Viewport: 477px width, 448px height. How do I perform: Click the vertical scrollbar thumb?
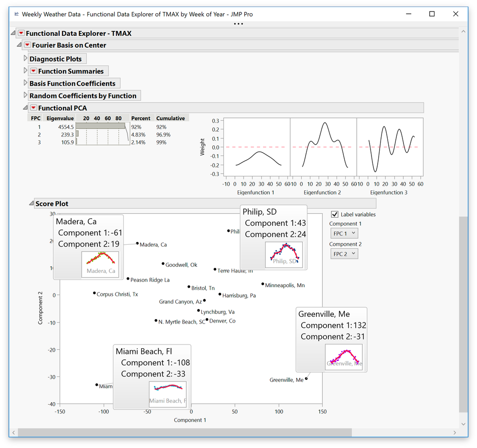tap(463, 314)
